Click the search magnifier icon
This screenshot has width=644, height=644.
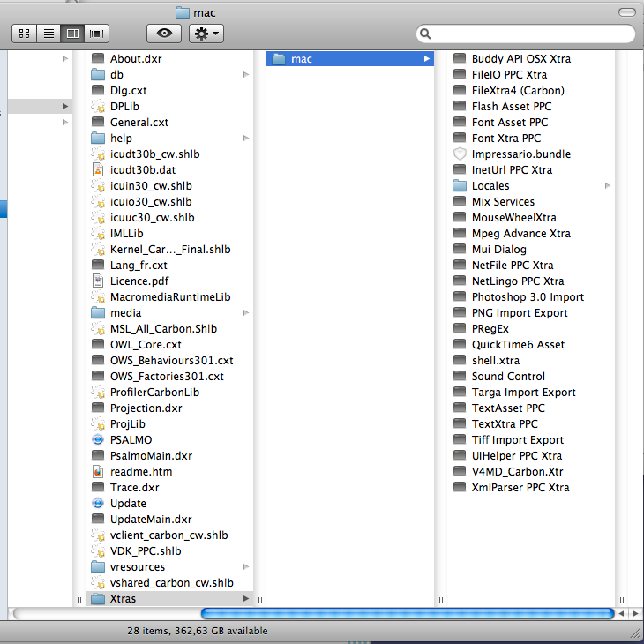tap(425, 34)
